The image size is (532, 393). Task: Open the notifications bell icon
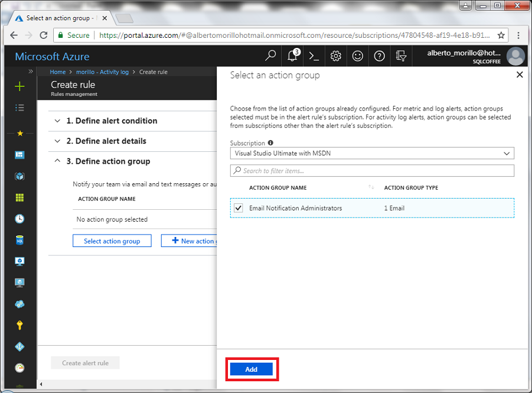click(x=292, y=56)
